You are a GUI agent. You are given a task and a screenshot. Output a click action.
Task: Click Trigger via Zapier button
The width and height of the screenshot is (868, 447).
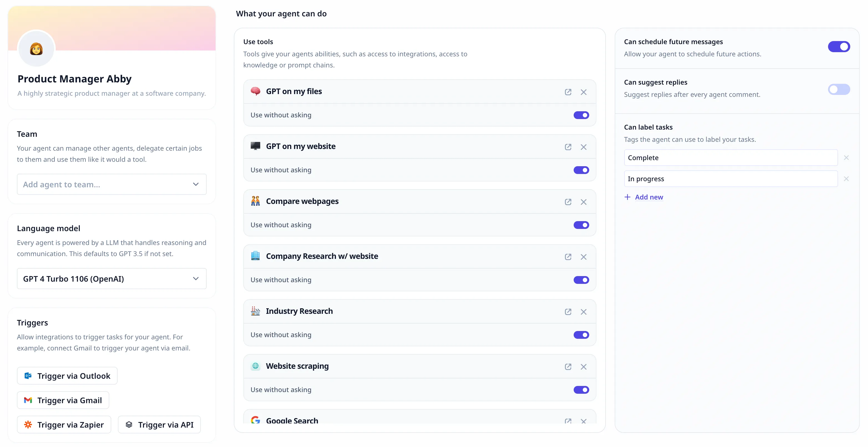click(x=64, y=425)
